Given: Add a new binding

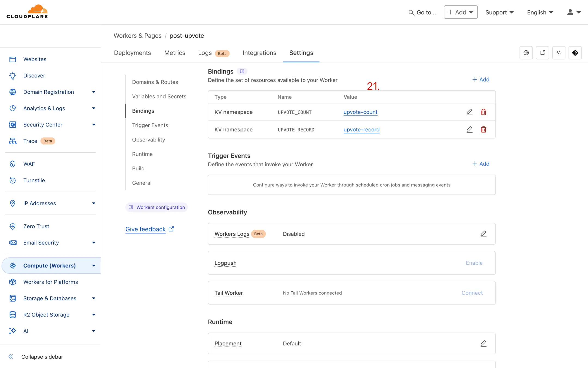Looking at the screenshot, I should click(x=480, y=80).
